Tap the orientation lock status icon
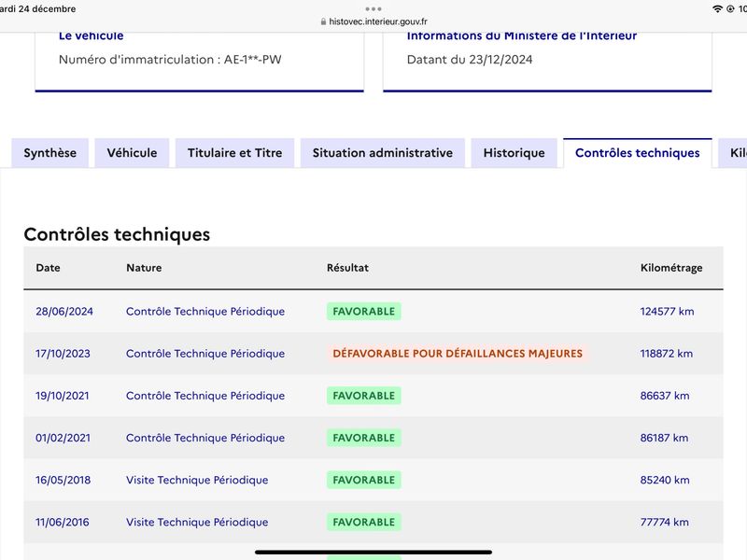Image resolution: width=747 pixels, height=560 pixels. (x=730, y=8)
